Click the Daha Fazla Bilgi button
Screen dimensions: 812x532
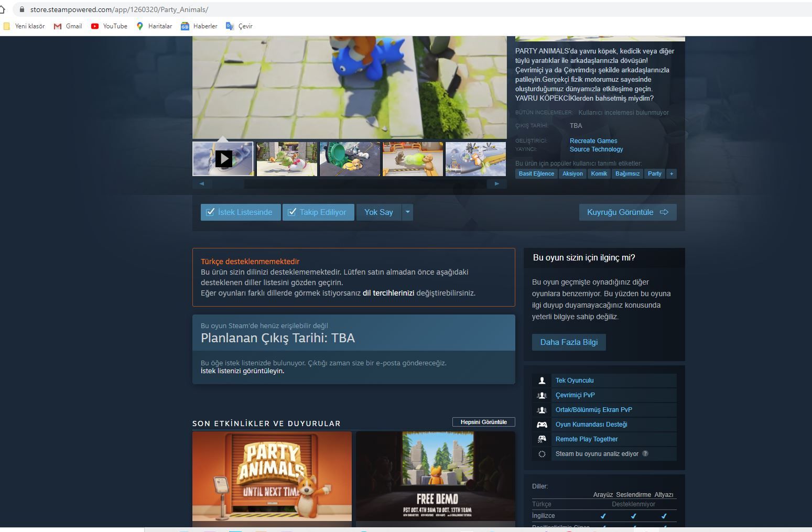[569, 342]
